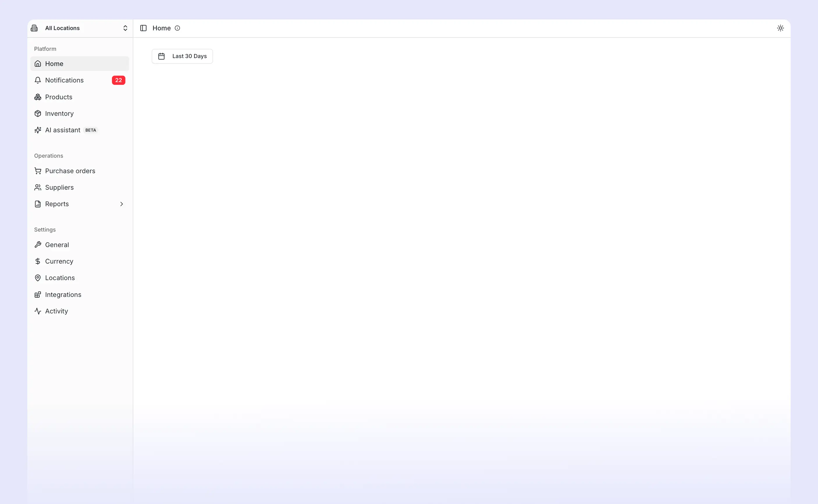Viewport: 818px width, 504px height.
Task: Switch theme using the sun icon
Action: 780,28
